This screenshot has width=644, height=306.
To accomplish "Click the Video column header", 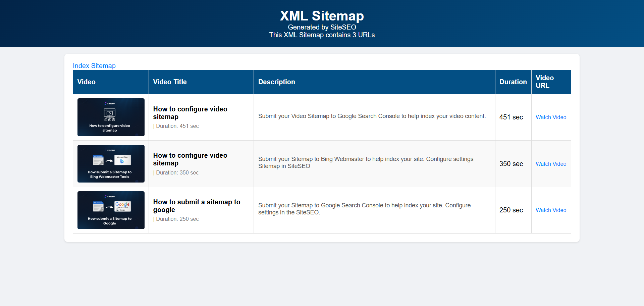I will coord(111,82).
